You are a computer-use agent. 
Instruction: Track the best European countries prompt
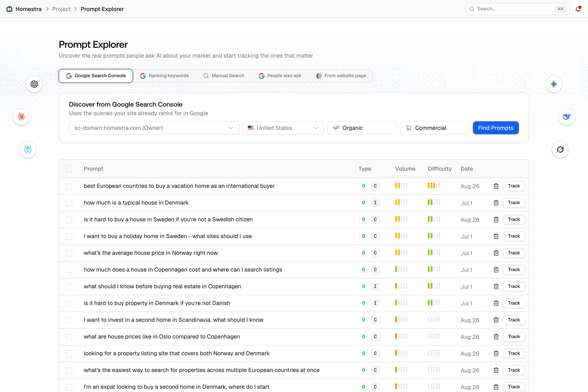514,186
